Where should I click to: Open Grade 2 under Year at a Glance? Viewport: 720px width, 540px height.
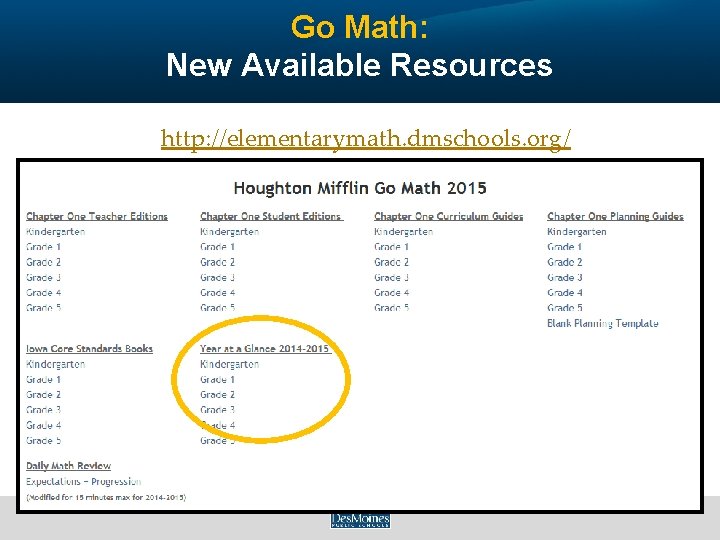coord(218,395)
